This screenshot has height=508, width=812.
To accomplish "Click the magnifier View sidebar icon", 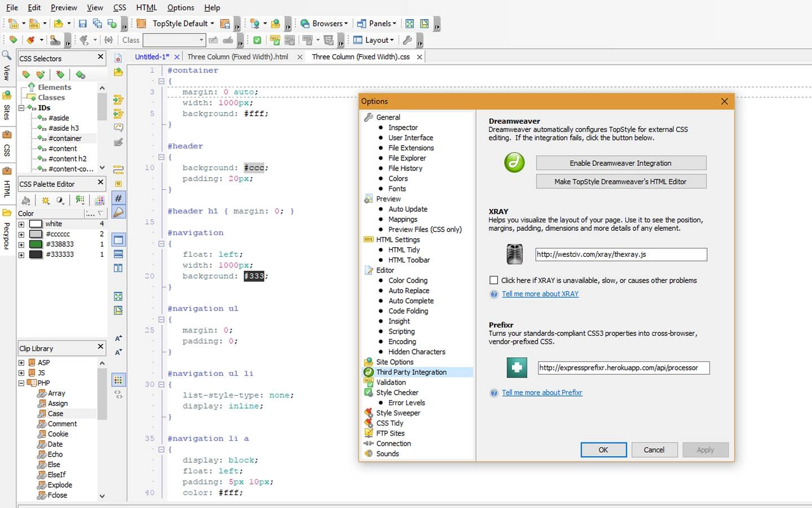I will (x=6, y=55).
